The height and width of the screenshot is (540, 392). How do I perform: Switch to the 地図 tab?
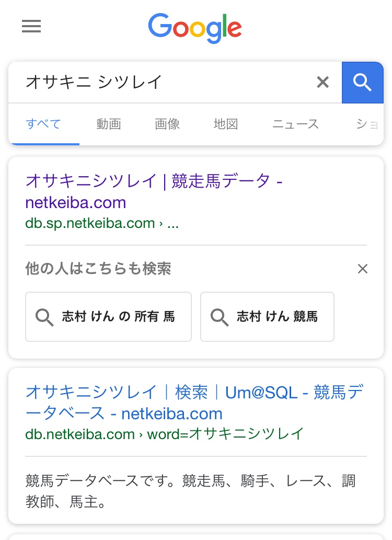point(226,124)
